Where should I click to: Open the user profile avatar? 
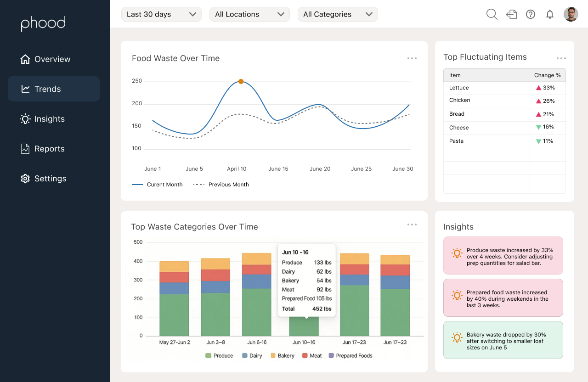point(571,14)
